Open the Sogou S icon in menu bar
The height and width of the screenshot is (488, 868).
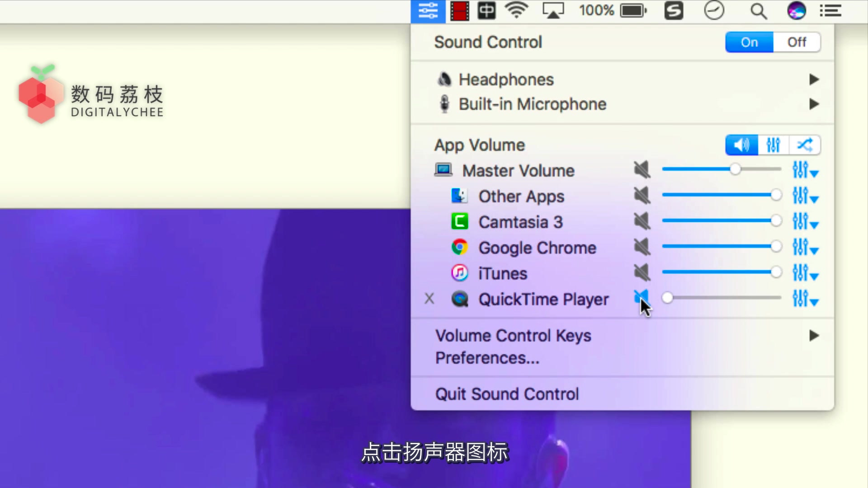pyautogui.click(x=674, y=10)
